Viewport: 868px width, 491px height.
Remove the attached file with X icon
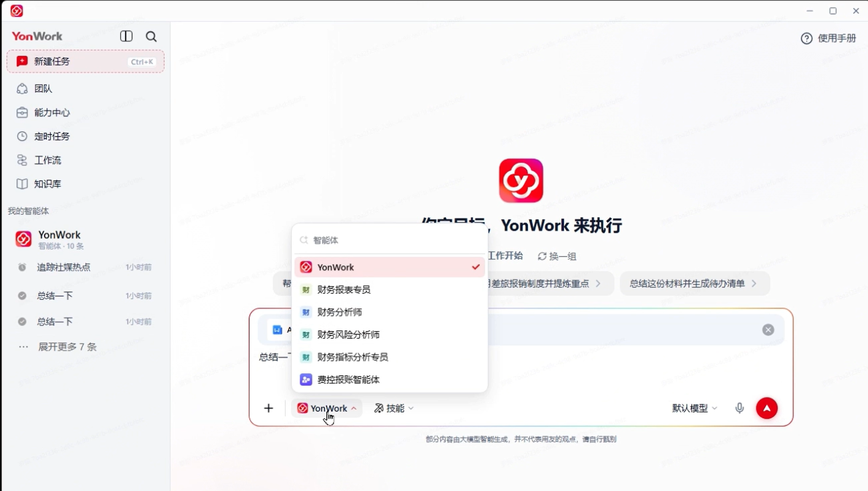768,330
